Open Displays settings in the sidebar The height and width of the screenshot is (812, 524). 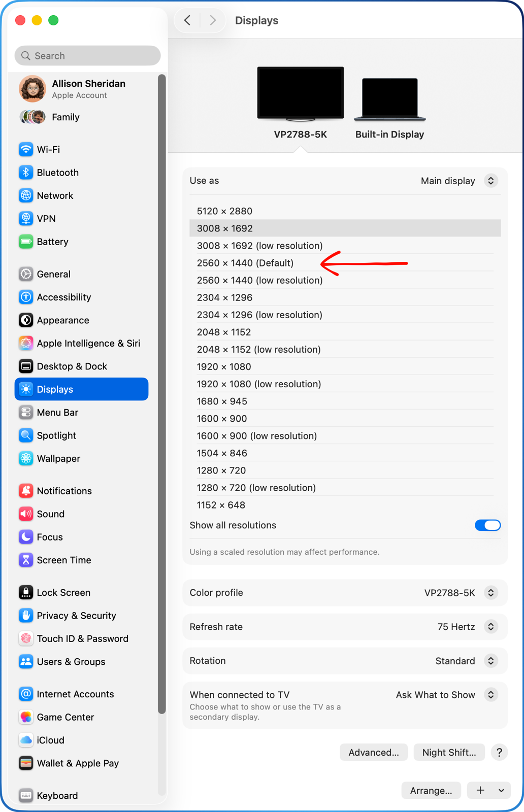pyautogui.click(x=81, y=389)
